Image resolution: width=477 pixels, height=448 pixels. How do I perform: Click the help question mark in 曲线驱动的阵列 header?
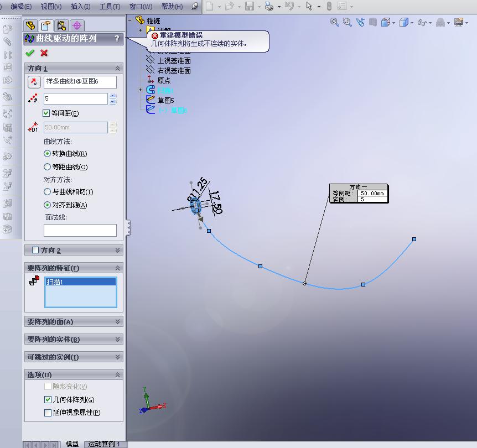pyautogui.click(x=117, y=39)
